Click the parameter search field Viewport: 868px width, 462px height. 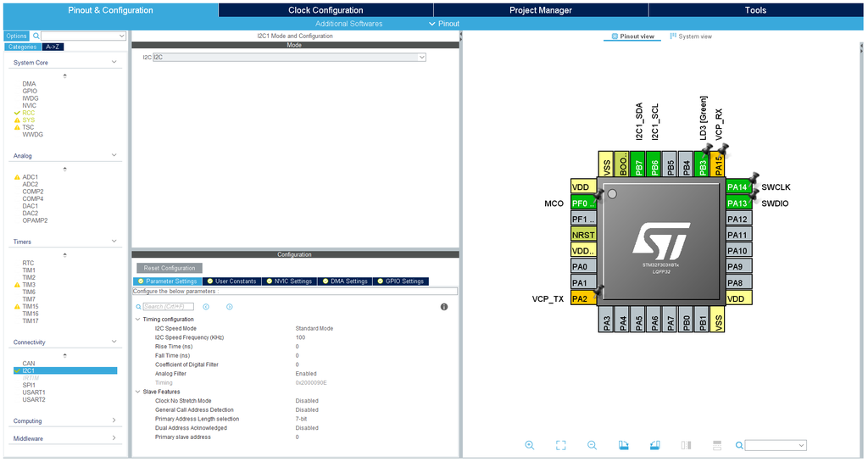[169, 307]
